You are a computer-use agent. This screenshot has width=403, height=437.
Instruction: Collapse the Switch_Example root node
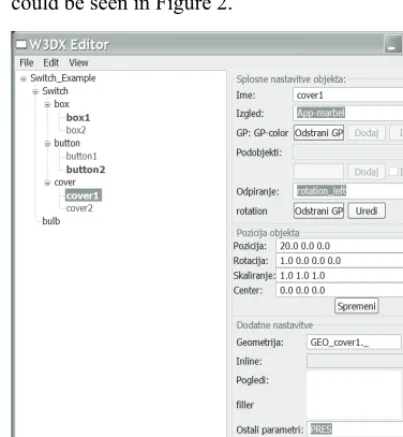23,79
